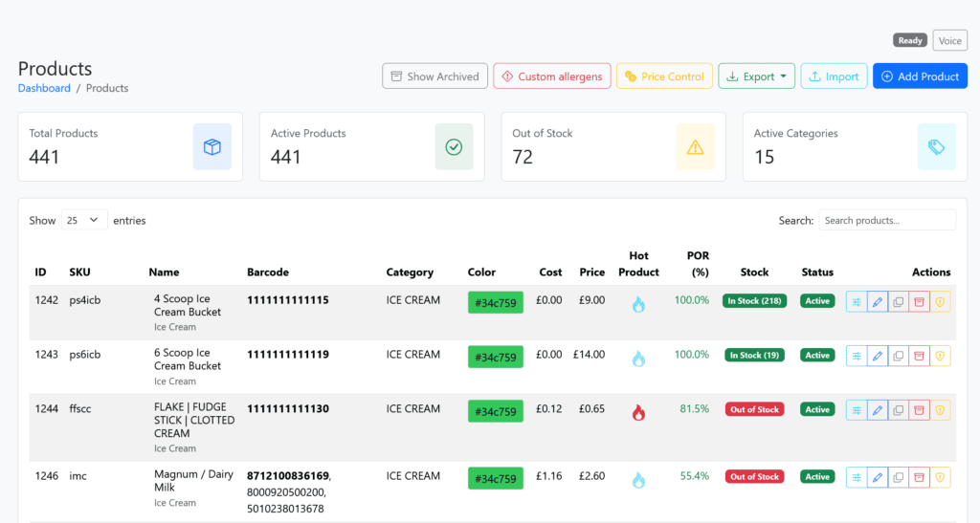
Task: Click the In Stock (19) badge
Action: (x=754, y=355)
